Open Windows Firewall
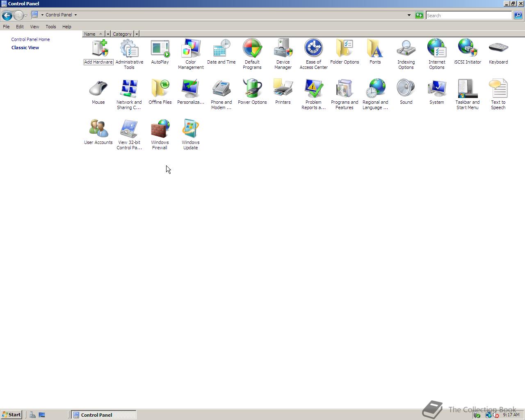This screenshot has width=525, height=420. coord(160,135)
